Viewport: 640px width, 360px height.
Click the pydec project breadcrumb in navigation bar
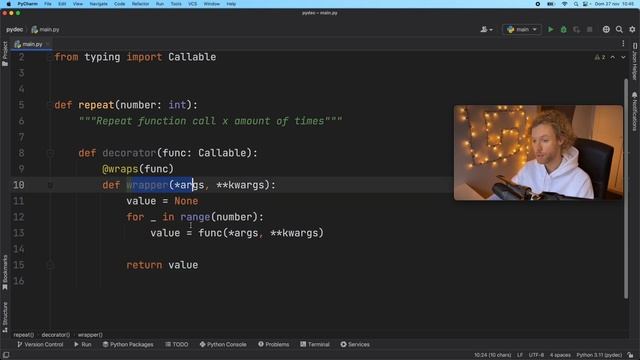(14, 29)
